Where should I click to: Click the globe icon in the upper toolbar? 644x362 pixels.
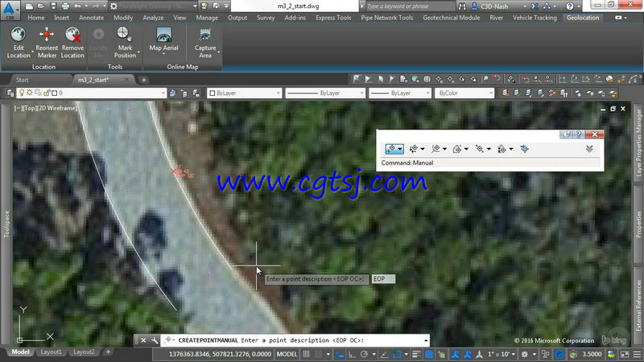pyautogui.click(x=415, y=79)
